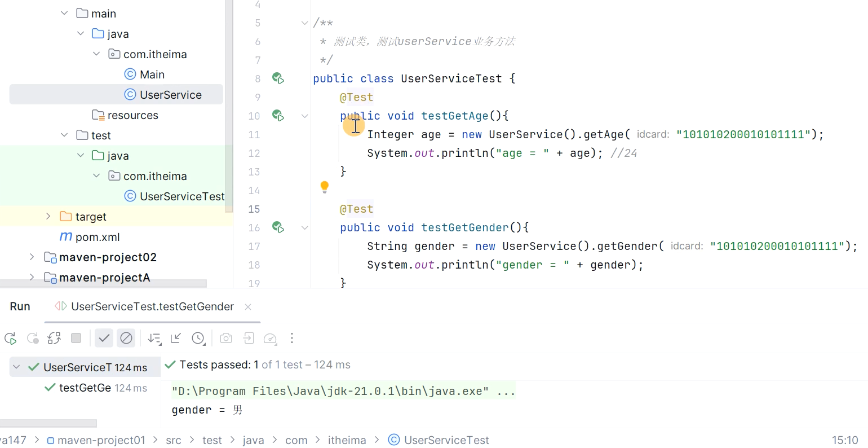The image size is (868, 448).
Task: Click com in breadcrumb bar
Action: coord(296,440)
